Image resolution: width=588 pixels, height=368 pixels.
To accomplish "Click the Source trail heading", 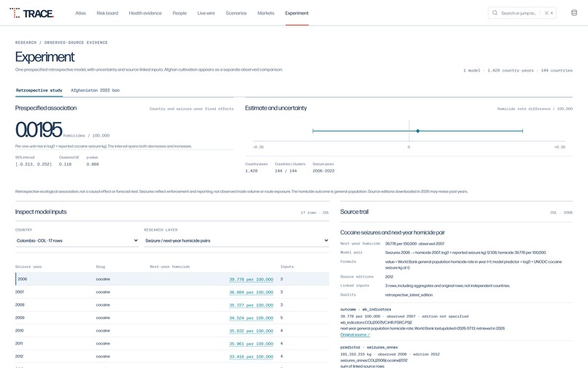I will click(354, 212).
